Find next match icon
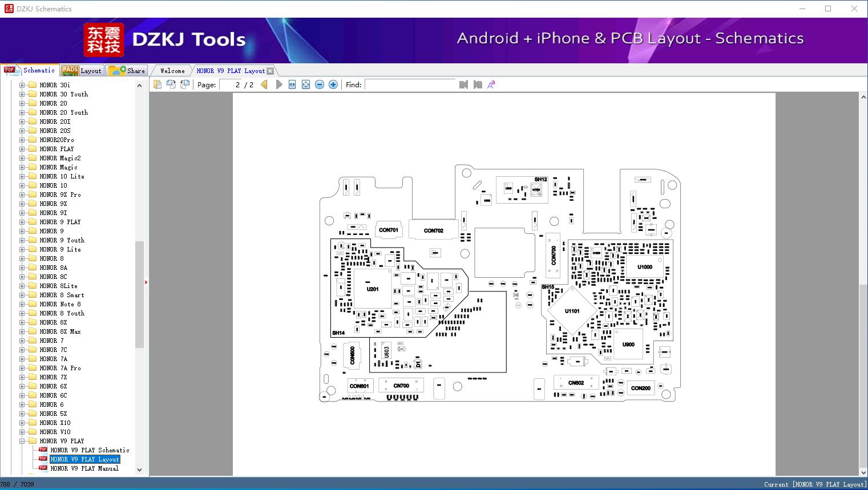 coord(478,84)
